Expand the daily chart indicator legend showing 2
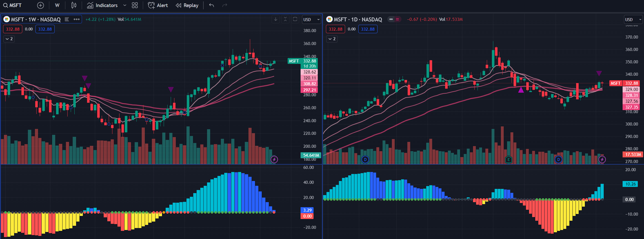The height and width of the screenshot is (239, 644). [332, 39]
